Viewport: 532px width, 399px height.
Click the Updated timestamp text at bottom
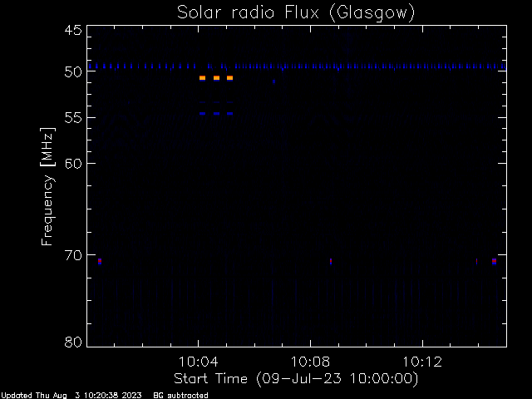click(71, 396)
